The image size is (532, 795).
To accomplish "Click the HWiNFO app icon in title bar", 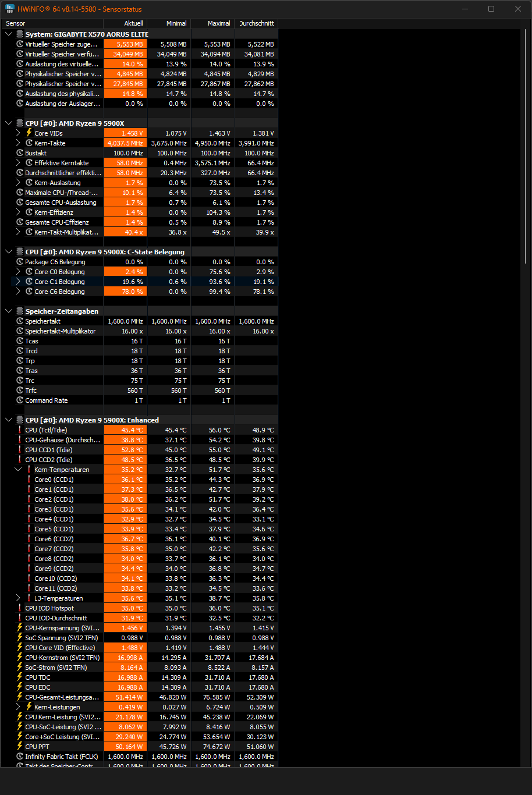I will tap(10, 9).
